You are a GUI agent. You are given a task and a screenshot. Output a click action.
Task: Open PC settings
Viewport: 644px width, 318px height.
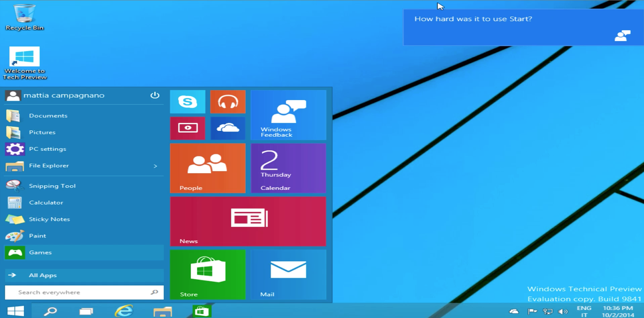(84, 149)
